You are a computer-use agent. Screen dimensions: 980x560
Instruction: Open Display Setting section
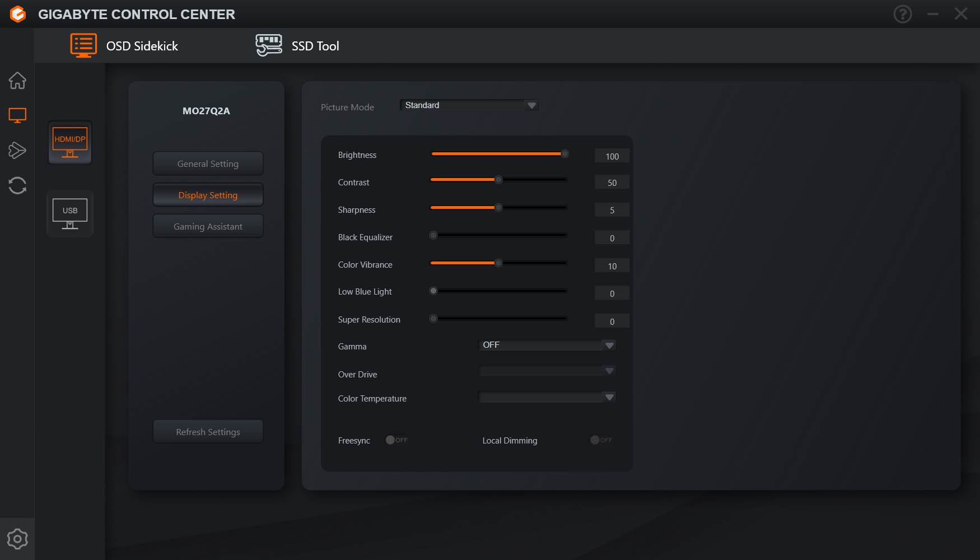tap(208, 195)
